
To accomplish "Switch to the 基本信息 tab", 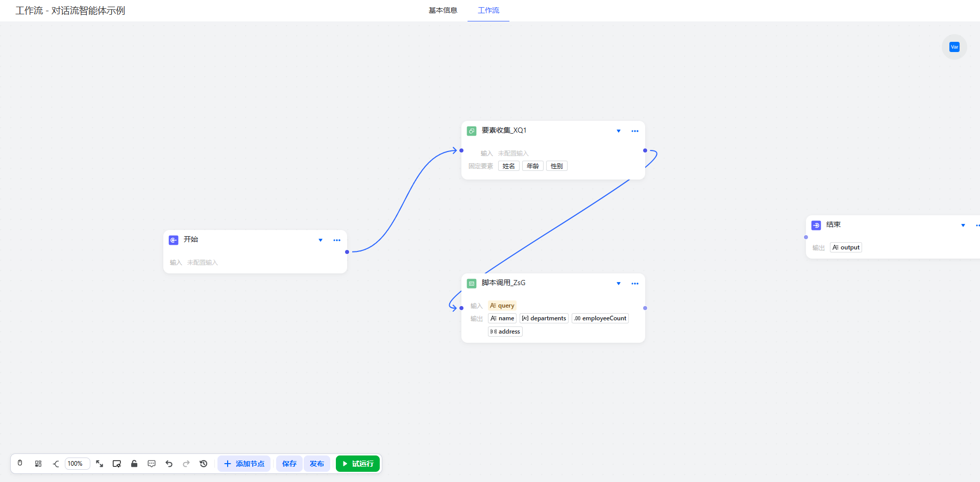I will (x=443, y=10).
